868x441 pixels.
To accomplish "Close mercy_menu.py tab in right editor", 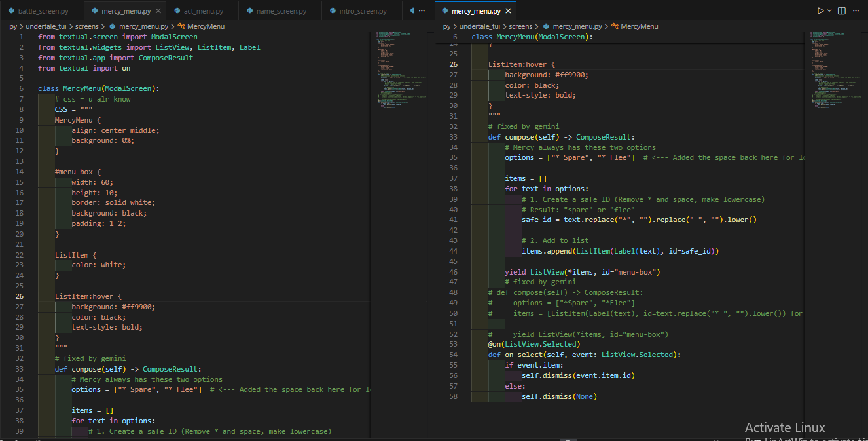I will click(x=508, y=12).
